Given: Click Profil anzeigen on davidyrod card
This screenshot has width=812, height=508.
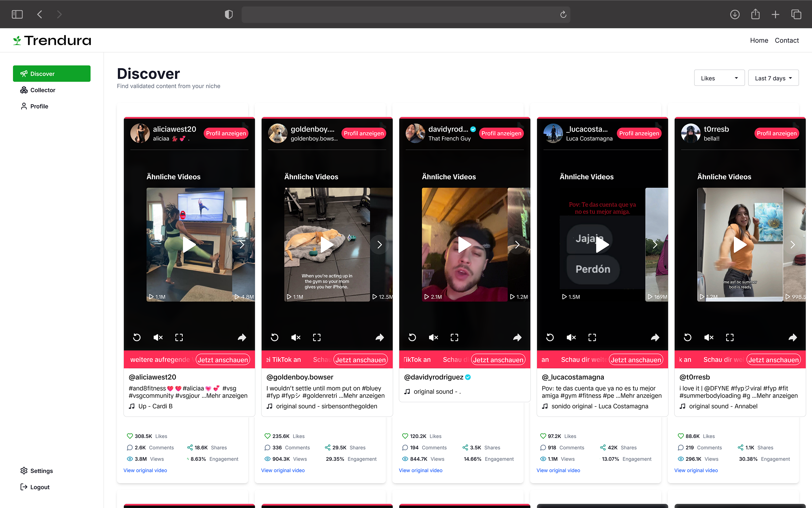Looking at the screenshot, I should coord(501,133).
